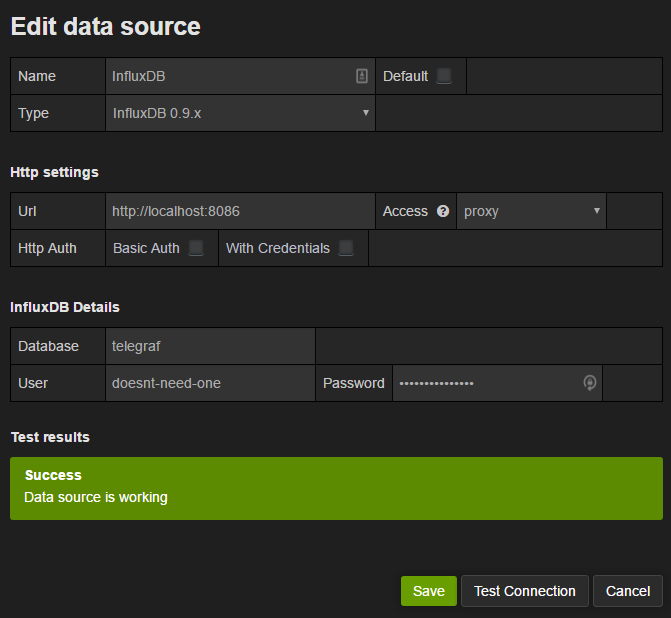Focus the Url field with http://localhost:8086
This screenshot has width=671, height=618.
[240, 212]
